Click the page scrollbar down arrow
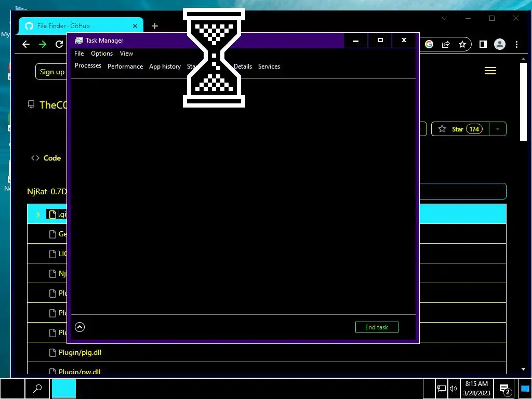This screenshot has width=532, height=399. pos(523,369)
